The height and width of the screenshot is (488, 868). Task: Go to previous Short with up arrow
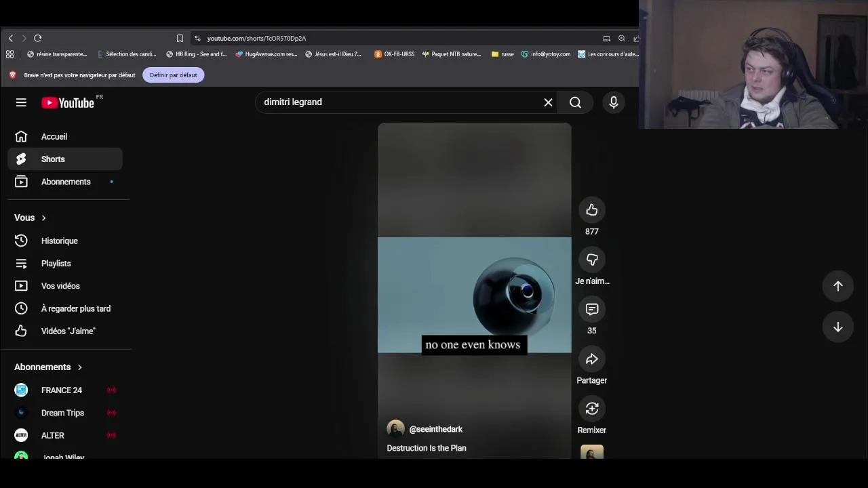click(x=838, y=286)
